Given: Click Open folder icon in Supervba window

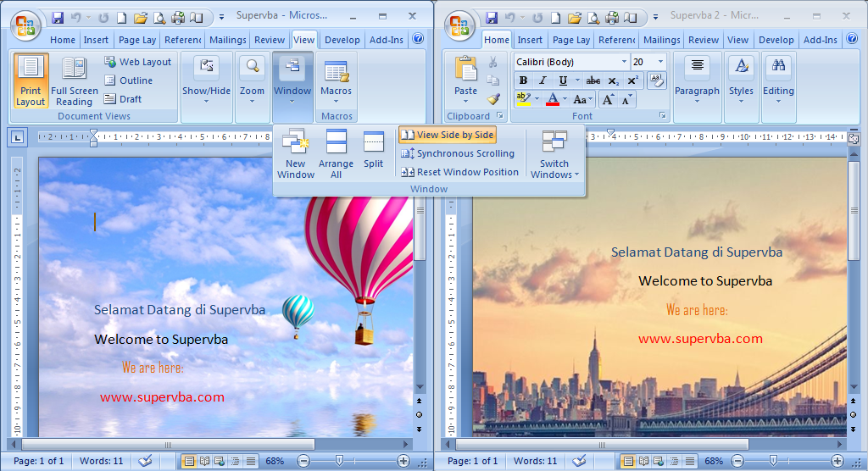Looking at the screenshot, I should (x=141, y=18).
